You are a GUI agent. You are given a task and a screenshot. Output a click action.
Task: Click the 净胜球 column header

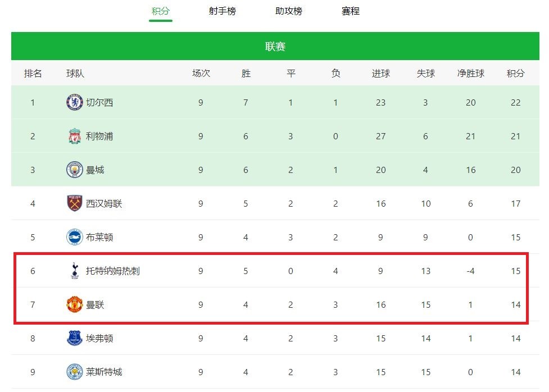point(470,74)
